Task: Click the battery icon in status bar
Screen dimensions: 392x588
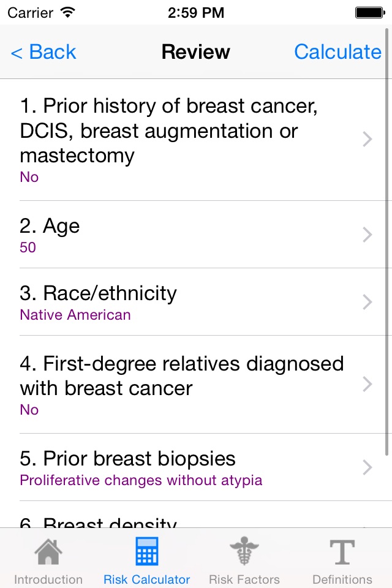Action: [369, 12]
